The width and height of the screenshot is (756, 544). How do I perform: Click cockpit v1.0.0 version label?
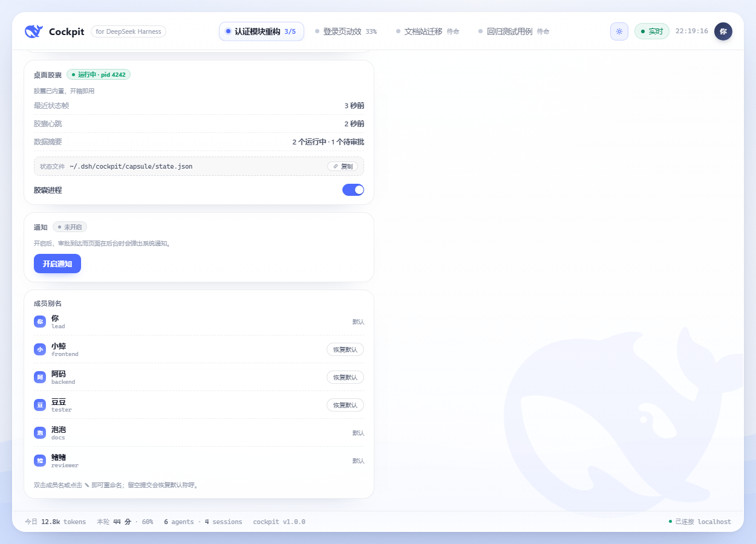(279, 522)
